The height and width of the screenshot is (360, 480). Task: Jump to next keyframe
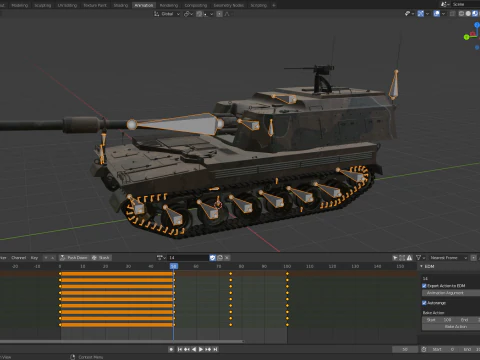[x=208, y=349]
